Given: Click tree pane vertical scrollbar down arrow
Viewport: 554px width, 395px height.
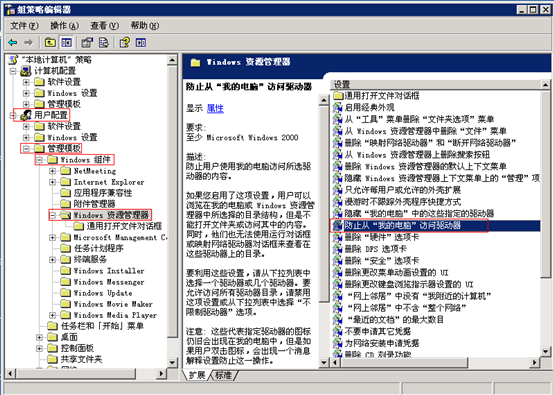Looking at the screenshot, I should click(x=172, y=362).
